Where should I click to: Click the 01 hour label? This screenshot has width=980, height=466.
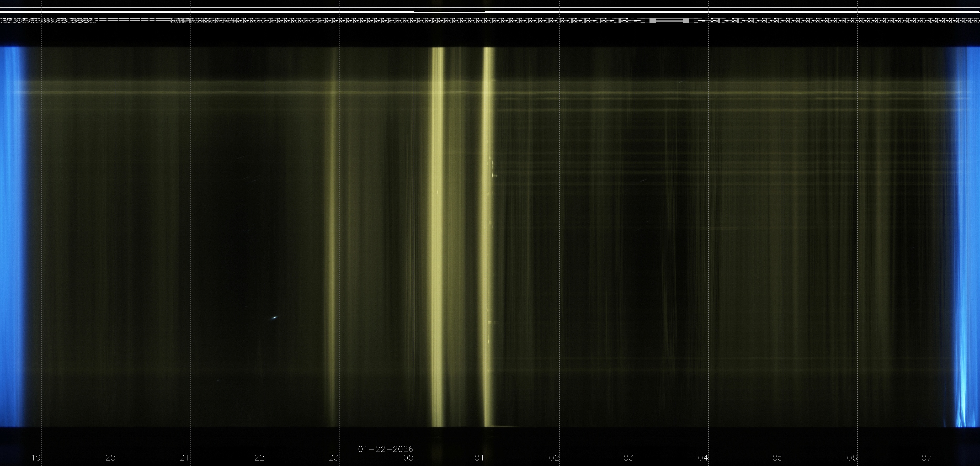click(x=479, y=458)
